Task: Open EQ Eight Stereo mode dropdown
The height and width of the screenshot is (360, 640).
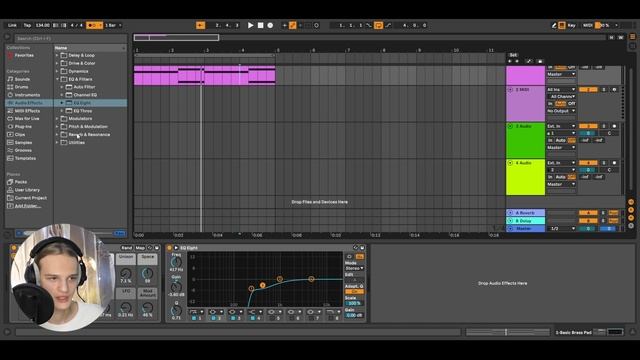Action: pos(354,268)
